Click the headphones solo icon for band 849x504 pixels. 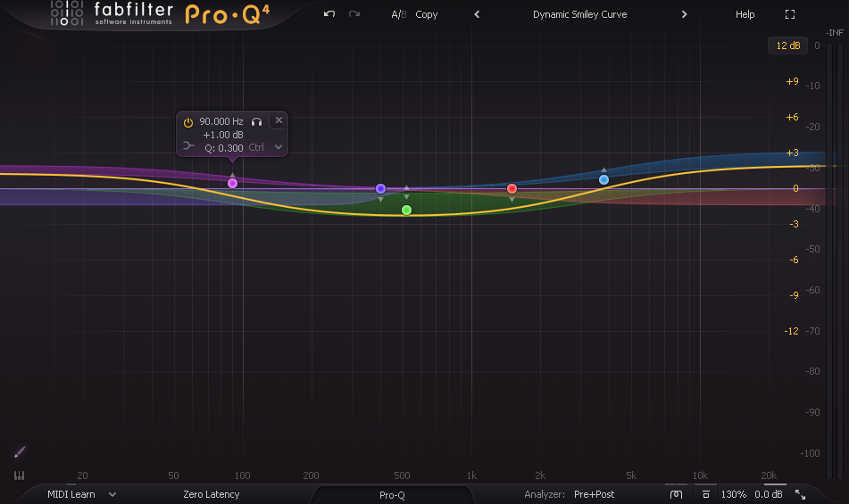(256, 121)
